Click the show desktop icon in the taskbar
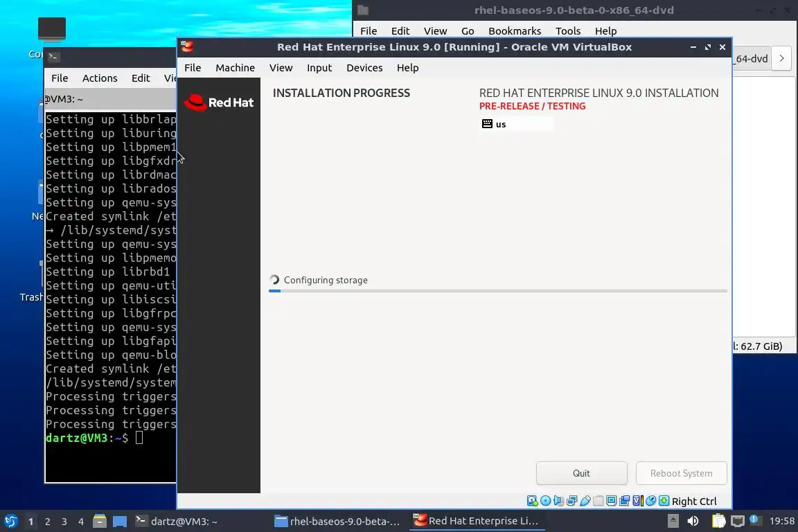798x532 pixels. [120, 522]
